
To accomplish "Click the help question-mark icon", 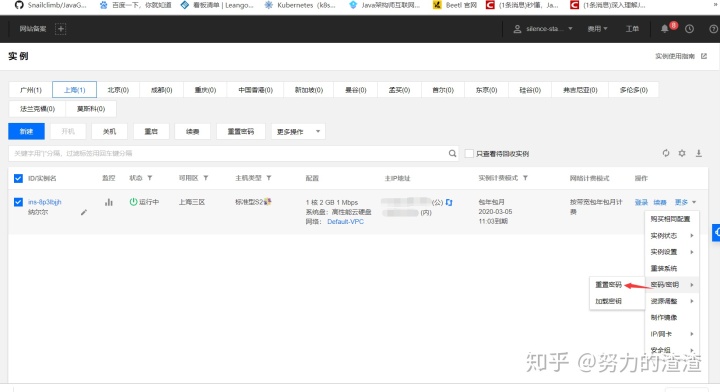I will click(714, 29).
